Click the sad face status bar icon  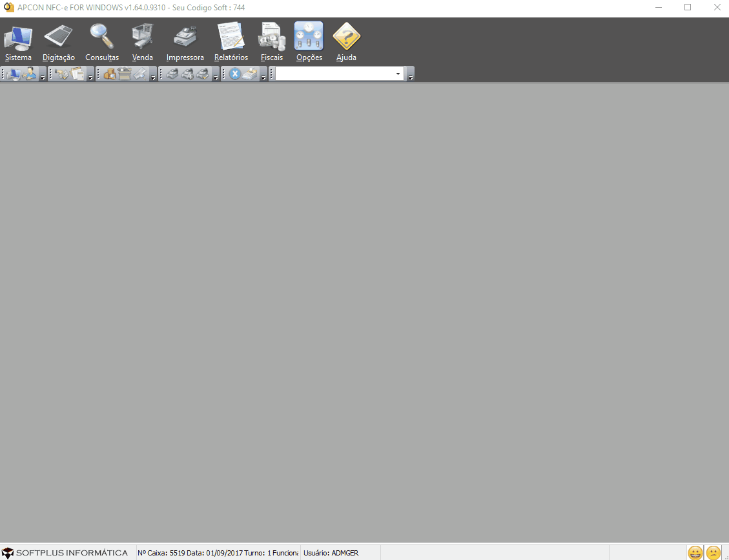coord(714,552)
